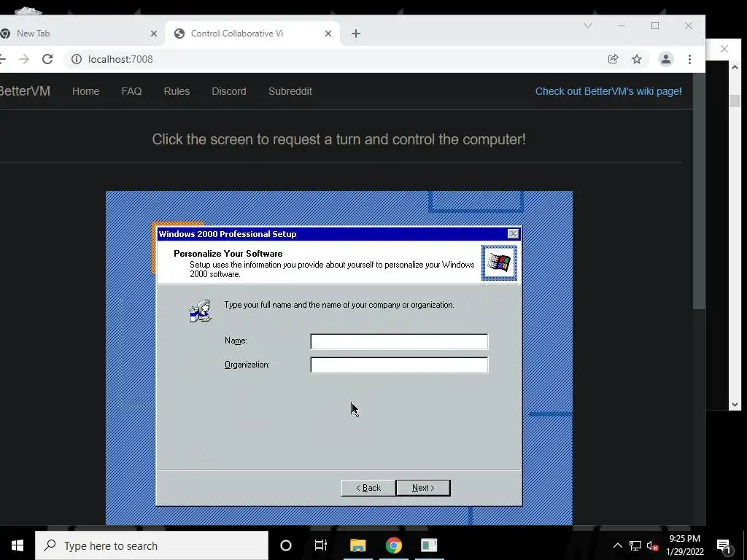Open BetterVM's wiki page link
Viewport: 747px width, 560px height.
pos(608,91)
